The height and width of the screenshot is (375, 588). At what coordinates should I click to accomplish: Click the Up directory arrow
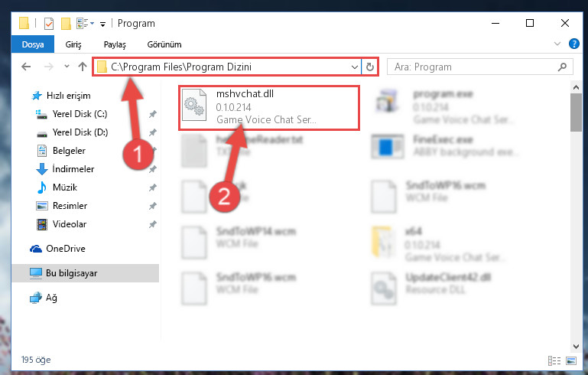pyautogui.click(x=83, y=67)
